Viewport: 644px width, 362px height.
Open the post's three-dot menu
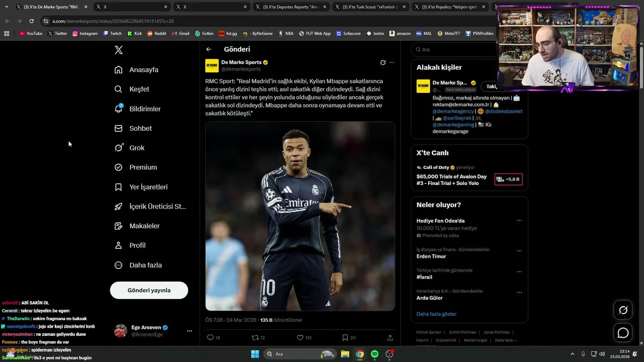(x=392, y=62)
